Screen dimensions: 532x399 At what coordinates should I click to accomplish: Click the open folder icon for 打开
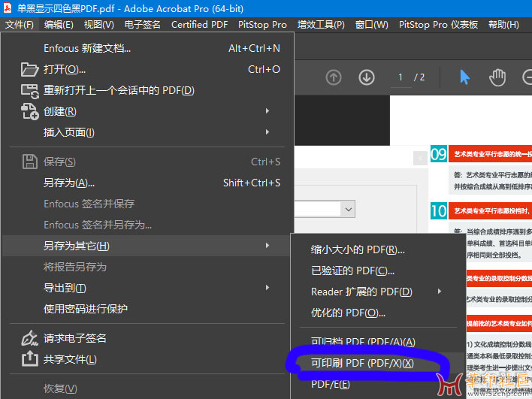click(29, 70)
